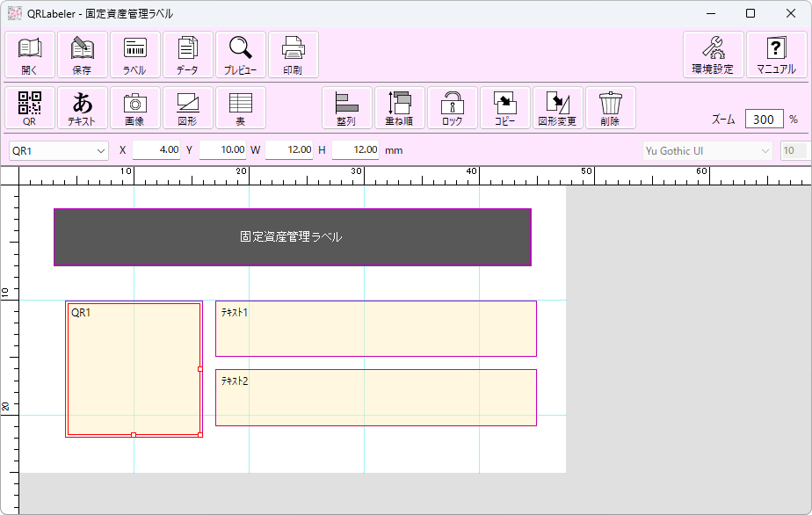Screen dimensions: 812x515
Task: Open the プレビュー preview
Action: (x=240, y=54)
